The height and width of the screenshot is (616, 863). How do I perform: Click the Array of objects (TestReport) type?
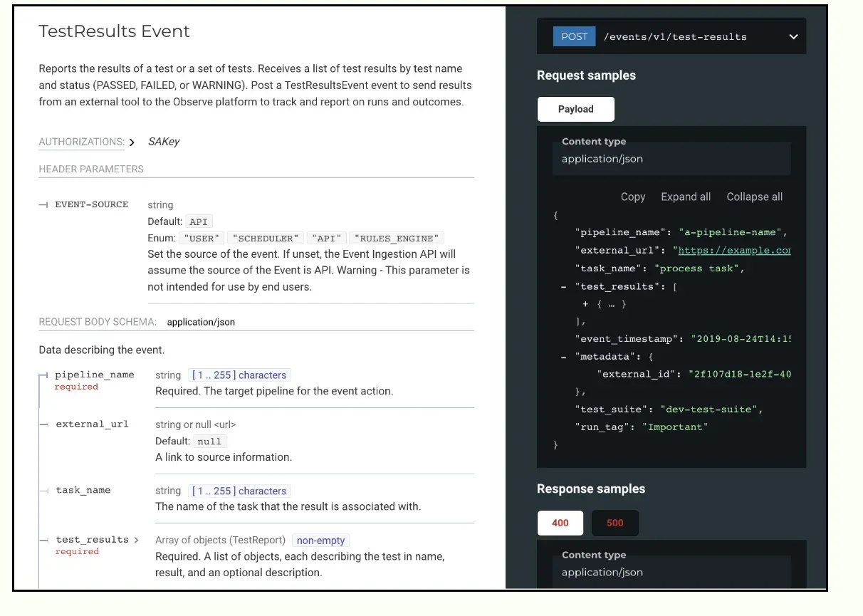coord(220,540)
